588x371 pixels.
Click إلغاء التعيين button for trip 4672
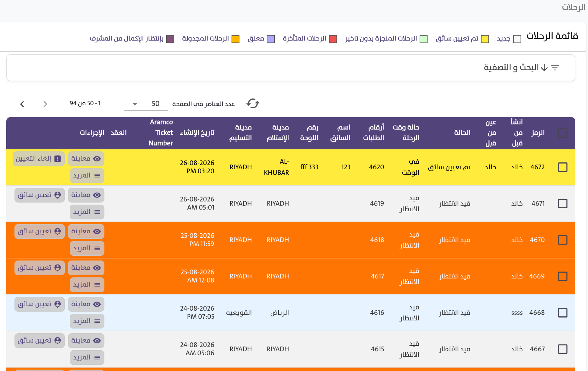pyautogui.click(x=38, y=159)
